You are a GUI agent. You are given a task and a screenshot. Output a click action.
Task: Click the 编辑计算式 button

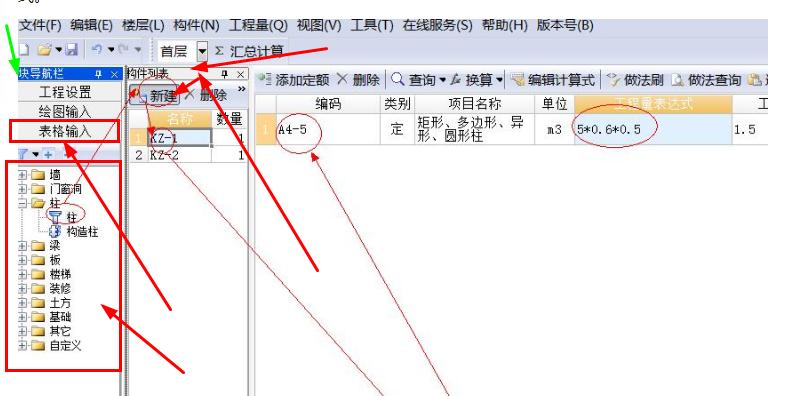552,79
